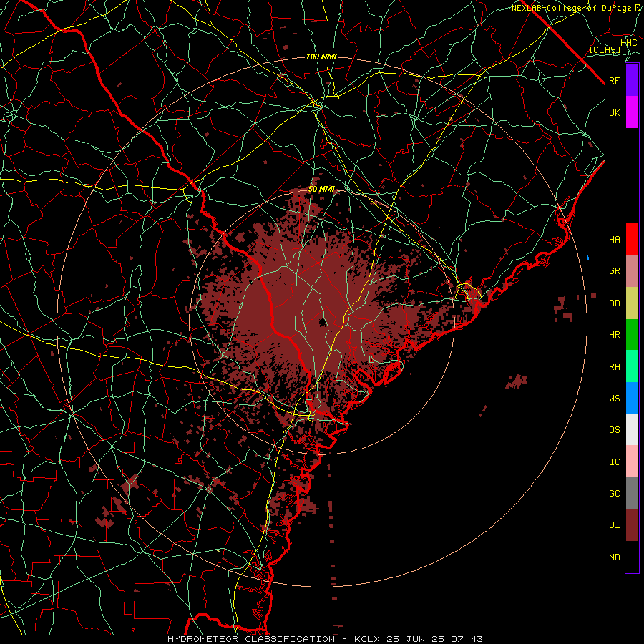
Task: Click the BD yellow legend swatch
Action: [x=632, y=303]
